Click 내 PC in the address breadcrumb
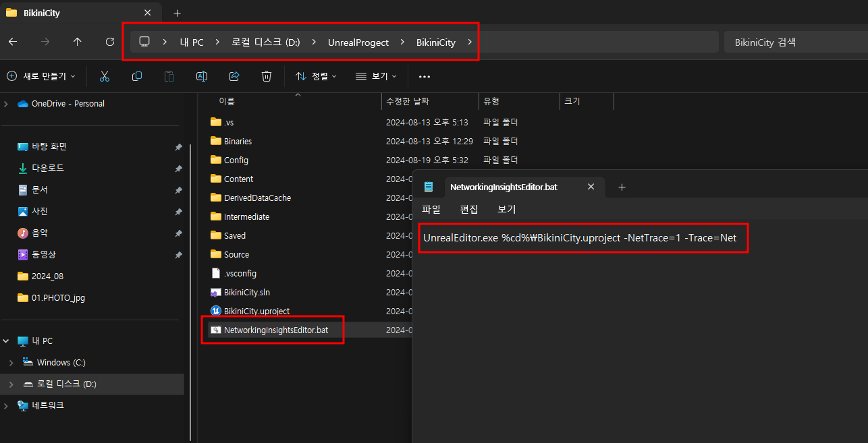 pyautogui.click(x=192, y=42)
